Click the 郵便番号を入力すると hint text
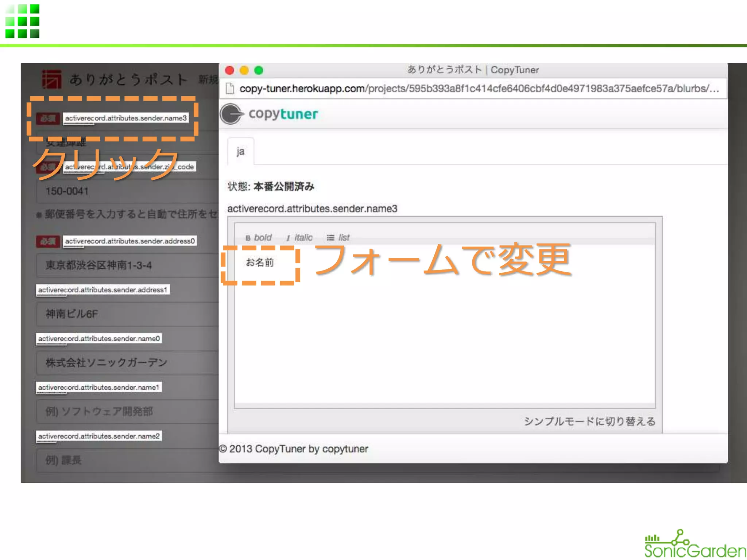This screenshot has width=747, height=560. (128, 214)
